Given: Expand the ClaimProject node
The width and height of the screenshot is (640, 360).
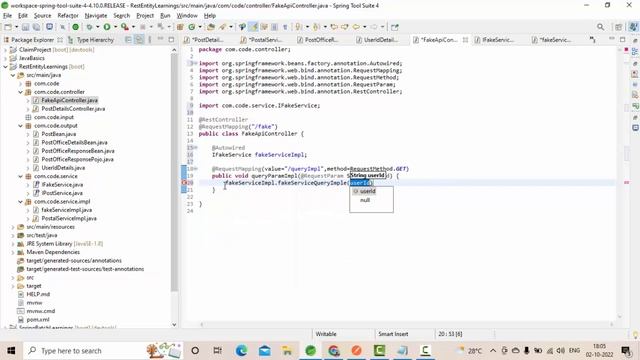Looking at the screenshot, I should 6,50.
